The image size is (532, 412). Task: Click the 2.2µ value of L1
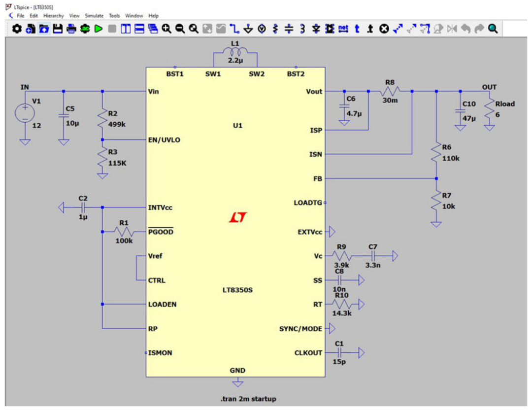tap(235, 61)
